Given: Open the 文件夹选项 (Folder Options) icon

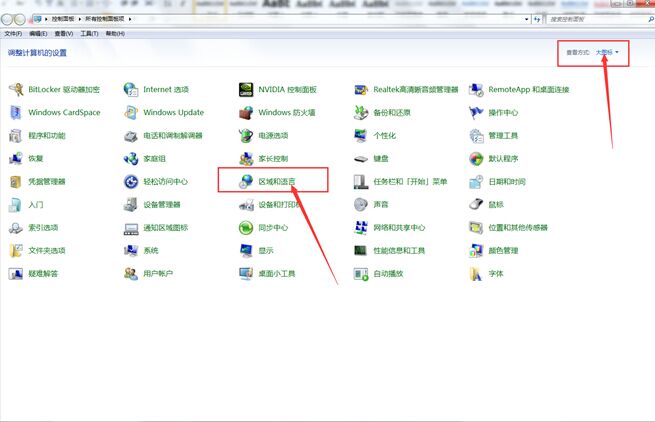Looking at the screenshot, I should (16, 251).
